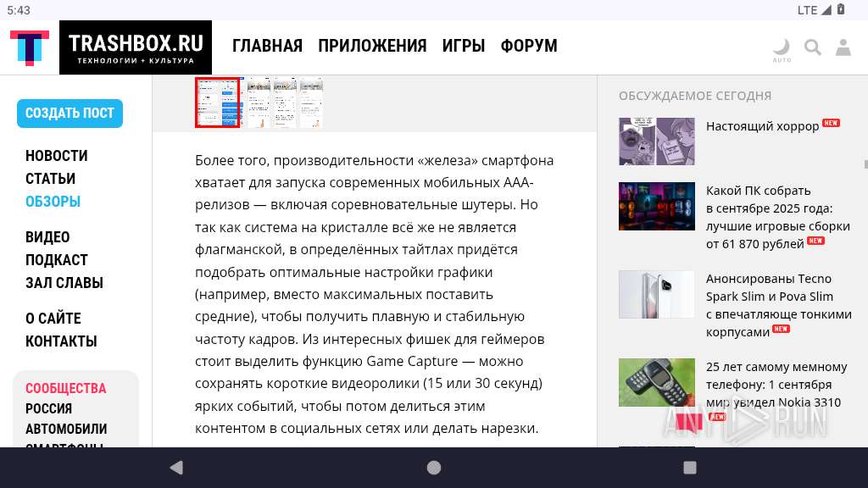The height and width of the screenshot is (488, 868).
Task: Open the Настоящий хоррор comic thumbnail
Action: coord(657,141)
